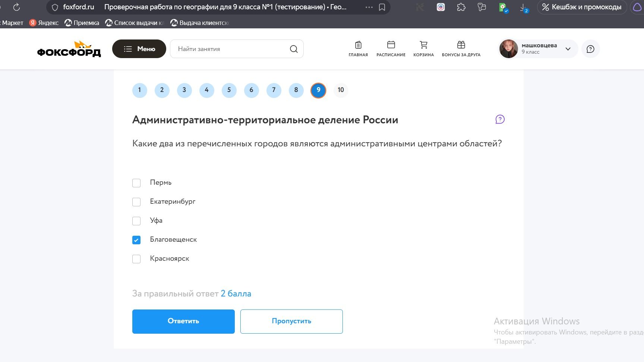Click the purple question hint icon
Screen dimensions: 644x362
(x=500, y=119)
